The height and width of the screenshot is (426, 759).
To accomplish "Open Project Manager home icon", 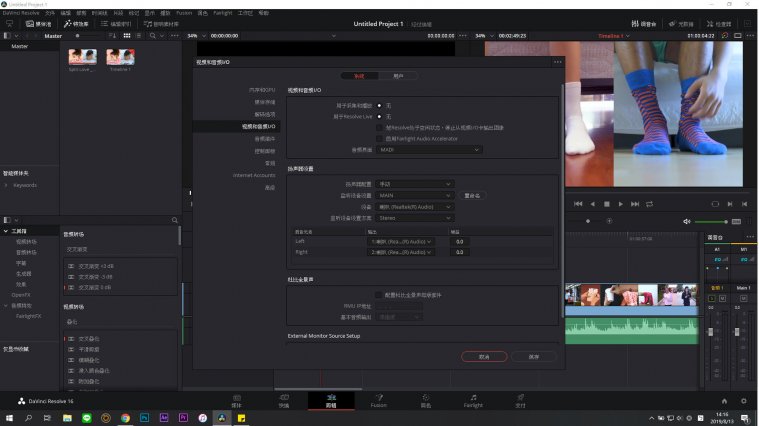I will coord(724,401).
